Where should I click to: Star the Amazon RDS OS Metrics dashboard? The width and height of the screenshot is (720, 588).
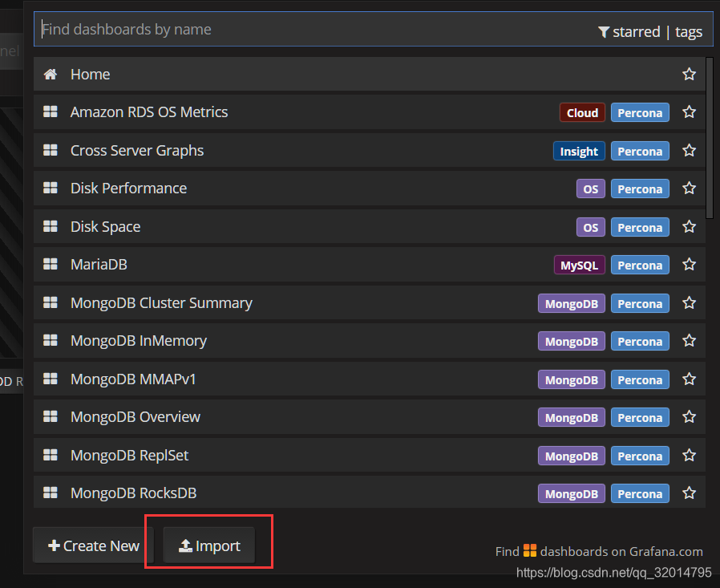(x=689, y=112)
